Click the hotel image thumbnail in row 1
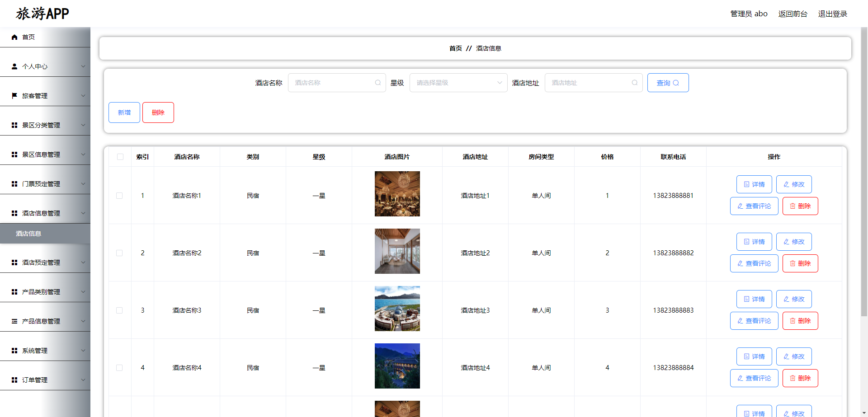The height and width of the screenshot is (417, 868). 397,194
